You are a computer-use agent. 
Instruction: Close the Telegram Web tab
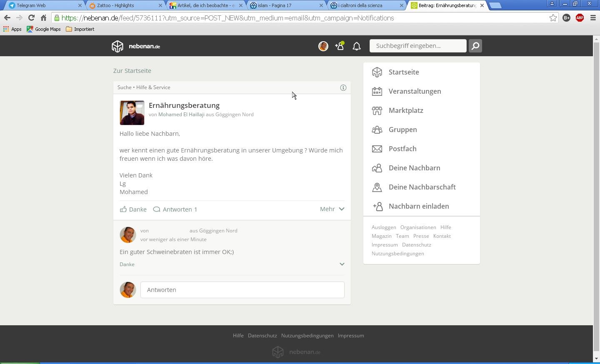(80, 5)
